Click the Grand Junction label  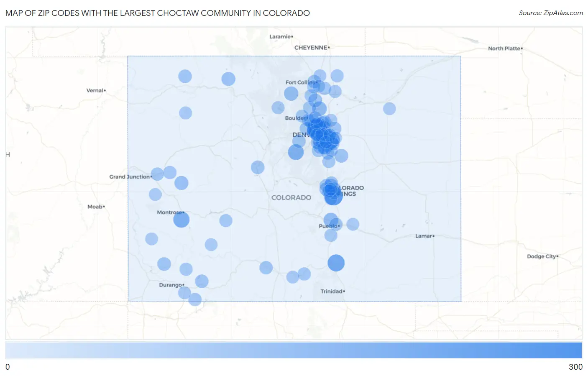(130, 177)
